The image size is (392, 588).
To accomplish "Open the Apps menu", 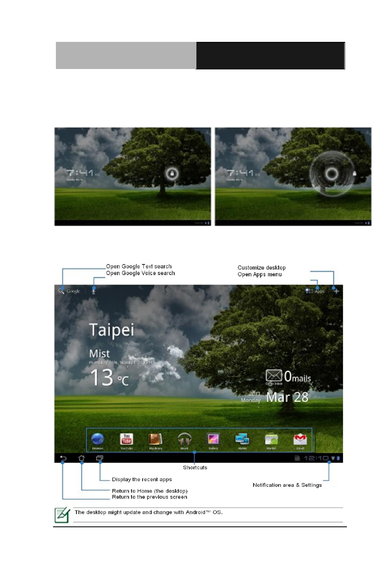I will tap(315, 291).
